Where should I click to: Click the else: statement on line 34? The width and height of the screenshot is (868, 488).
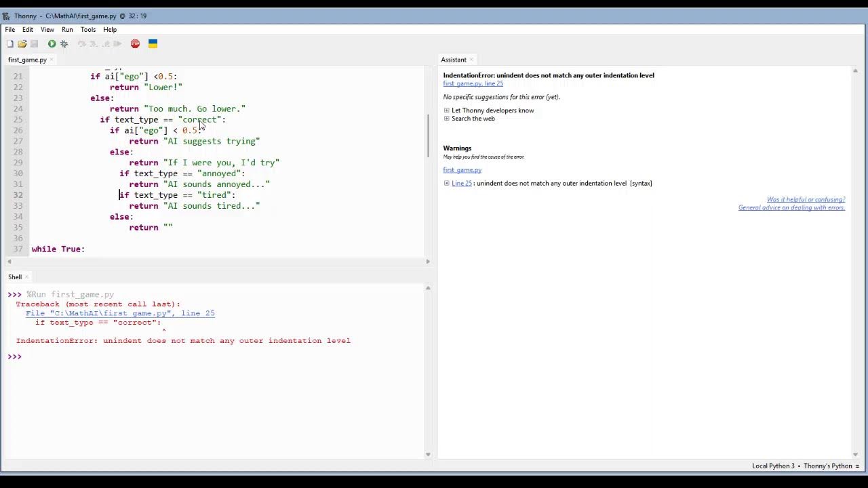(121, 217)
